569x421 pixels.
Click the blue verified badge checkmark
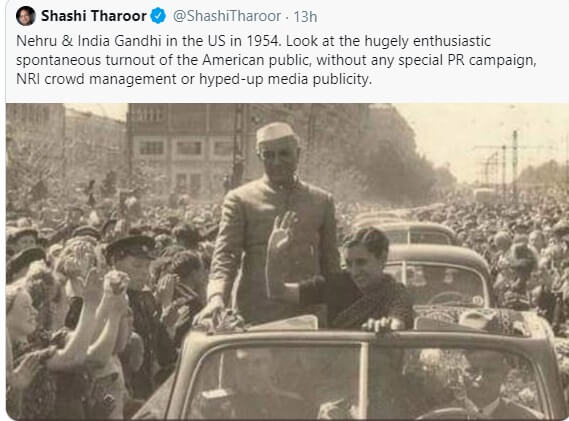point(158,16)
